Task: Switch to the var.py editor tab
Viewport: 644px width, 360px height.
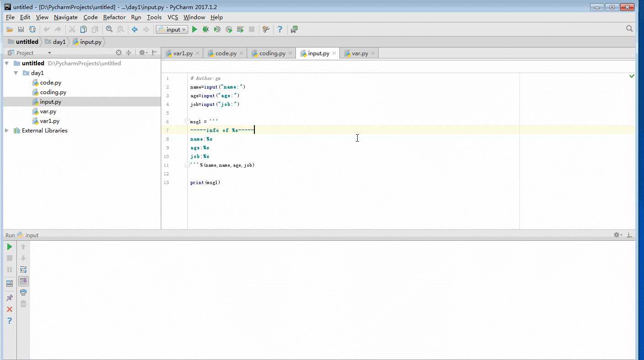Action: 360,53
